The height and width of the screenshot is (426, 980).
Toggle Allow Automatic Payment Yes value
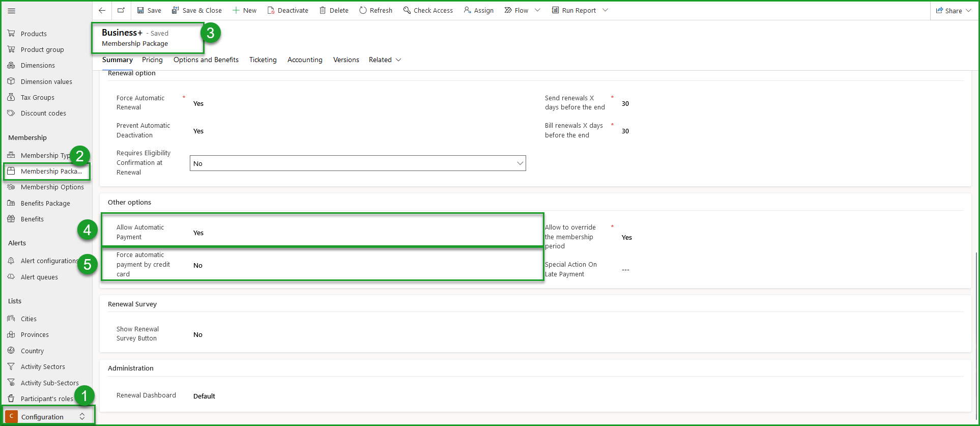[198, 233]
